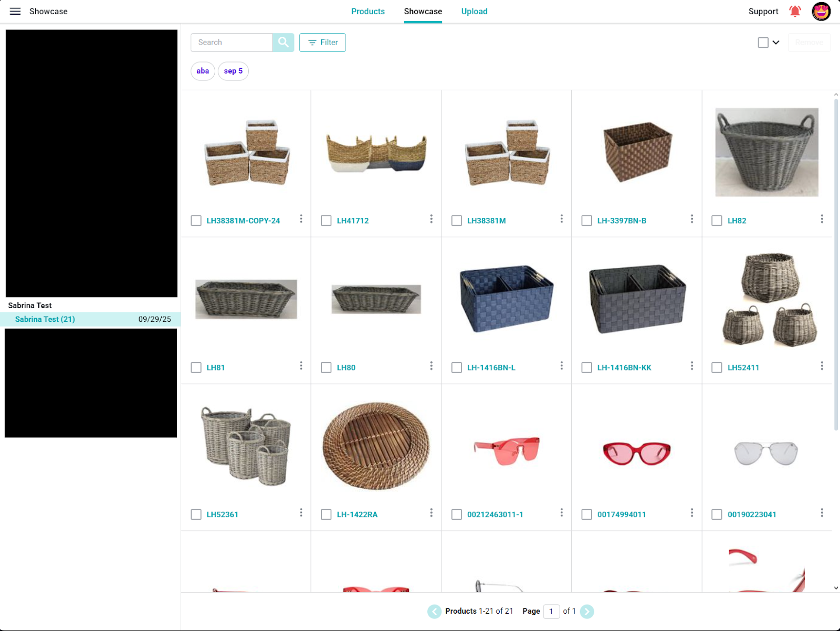Screen dimensions: 840x631
Task: Open options menu for 00212463011-1
Action: point(561,513)
